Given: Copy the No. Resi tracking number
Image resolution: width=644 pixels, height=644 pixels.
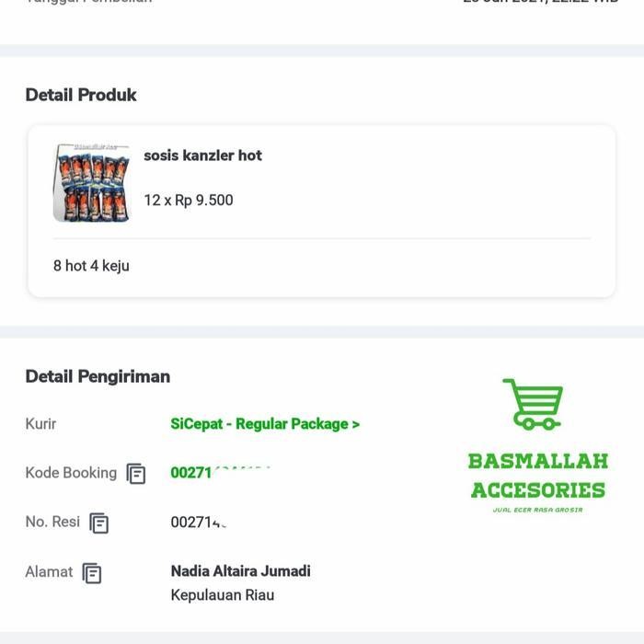Looking at the screenshot, I should (x=99, y=523).
